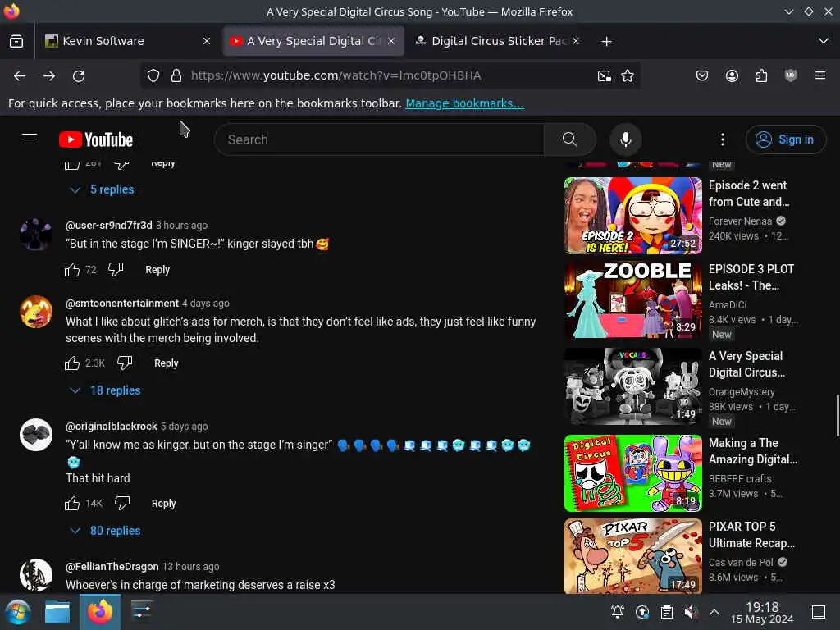The image size is (840, 630).
Task: Switch to Digital Circus Sticker Pack tab
Action: [498, 41]
